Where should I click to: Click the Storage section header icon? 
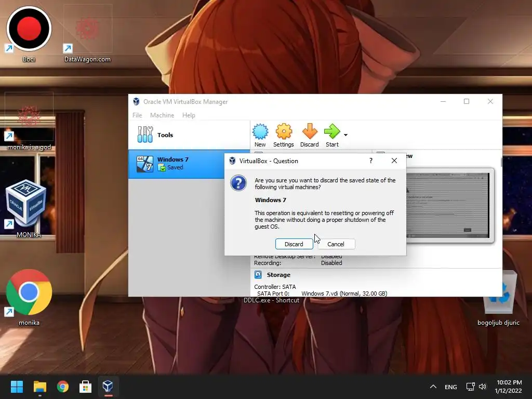click(258, 274)
